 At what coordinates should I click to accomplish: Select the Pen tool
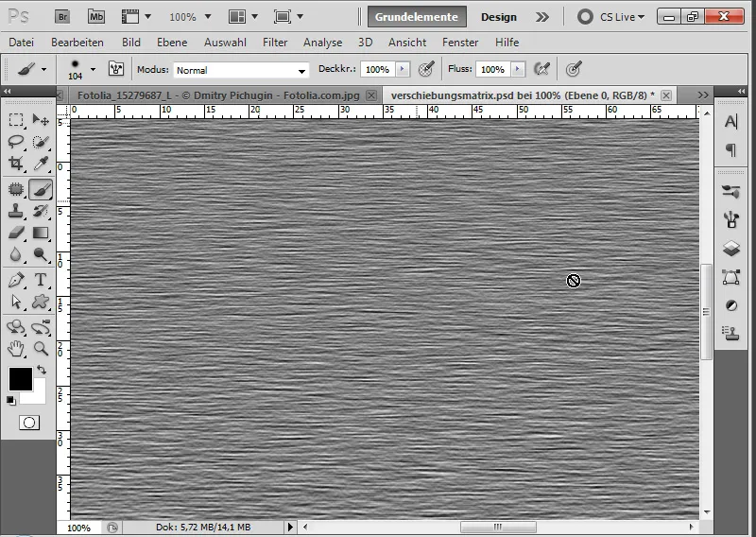coord(16,280)
